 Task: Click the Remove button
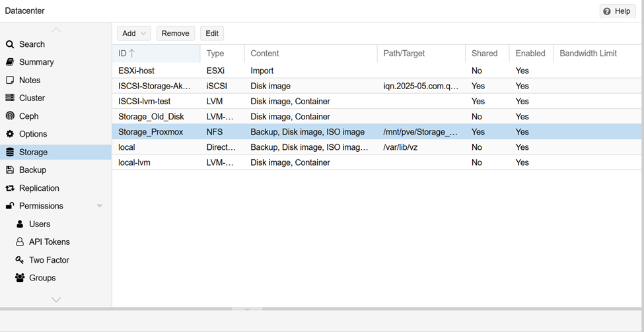click(x=175, y=33)
